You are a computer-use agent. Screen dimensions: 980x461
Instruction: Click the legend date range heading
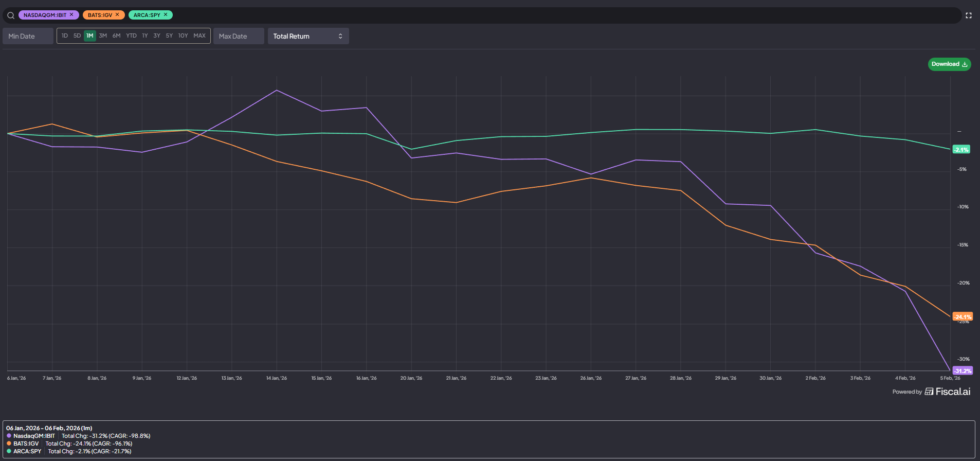[x=49, y=428]
